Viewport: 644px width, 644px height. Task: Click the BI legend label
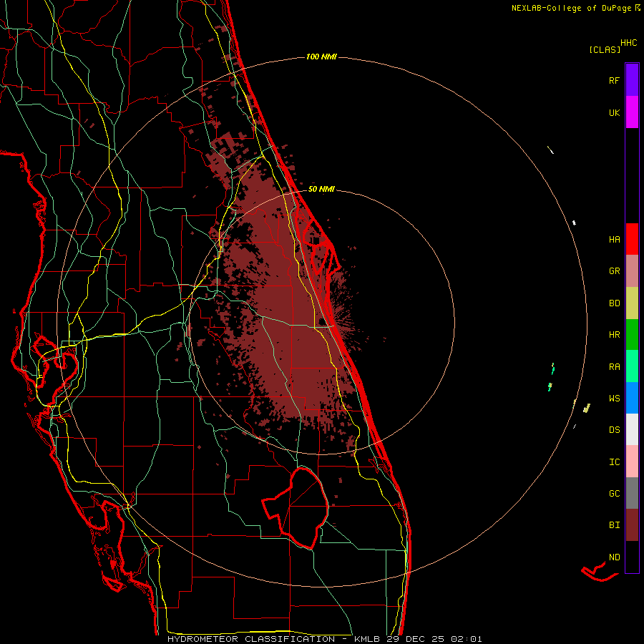[614, 525]
